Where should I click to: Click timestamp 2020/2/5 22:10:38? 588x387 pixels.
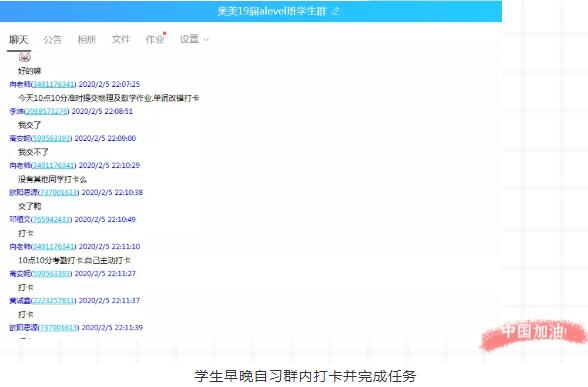[x=112, y=192]
